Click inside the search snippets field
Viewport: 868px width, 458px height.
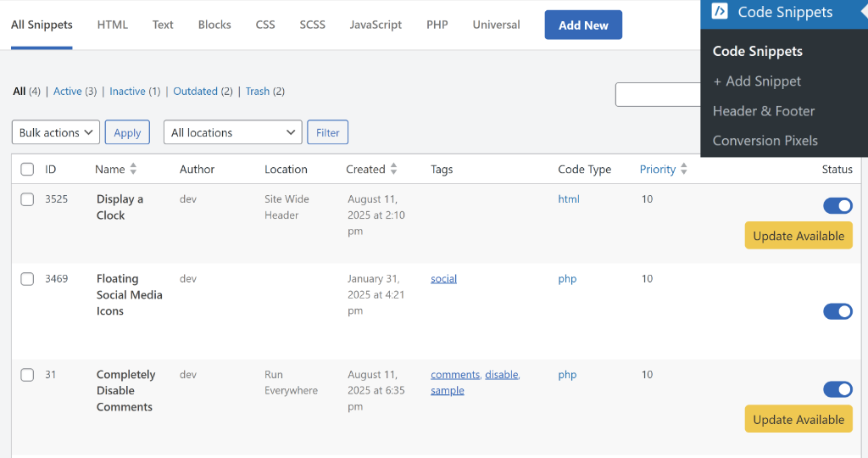pyautogui.click(x=658, y=95)
